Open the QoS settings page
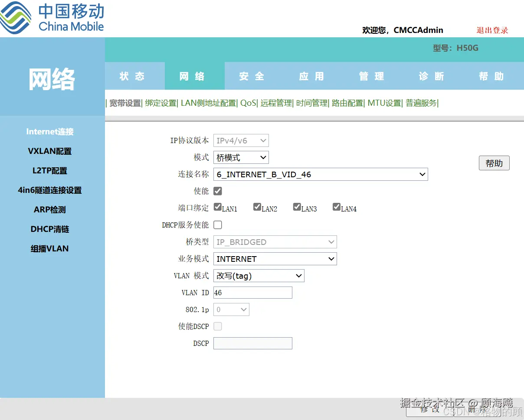The image size is (524, 420). pyautogui.click(x=247, y=103)
